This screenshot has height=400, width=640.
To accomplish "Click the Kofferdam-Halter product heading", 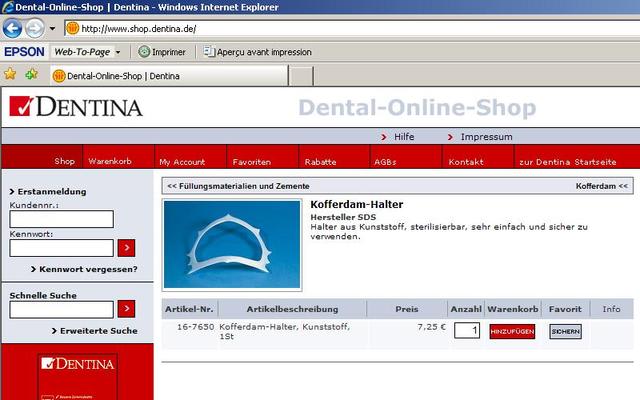I will point(357,204).
